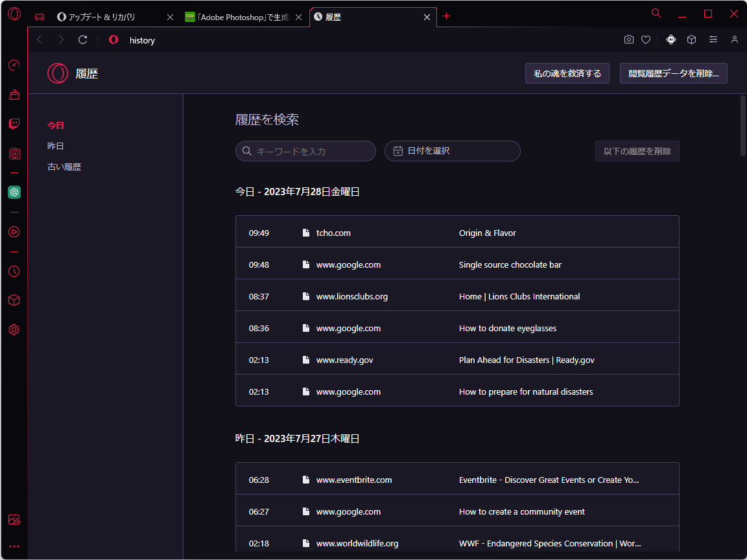Open the Plan Ahead for Disasters entry
This screenshot has height=560, width=747.
point(457,360)
